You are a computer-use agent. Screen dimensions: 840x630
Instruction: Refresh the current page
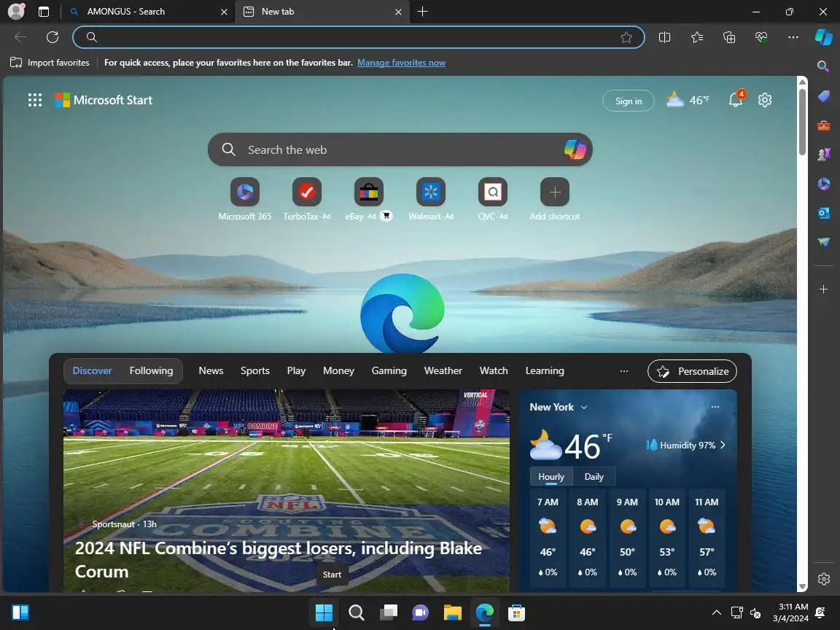click(52, 37)
